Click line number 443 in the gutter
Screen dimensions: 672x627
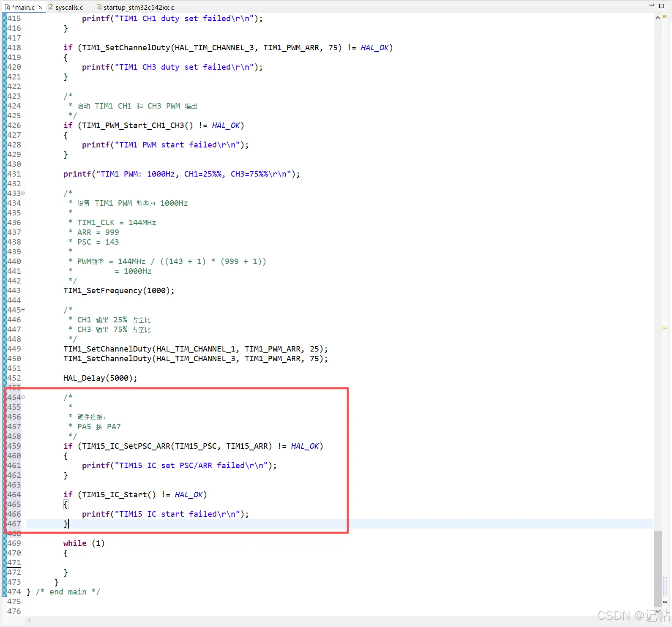tap(14, 291)
